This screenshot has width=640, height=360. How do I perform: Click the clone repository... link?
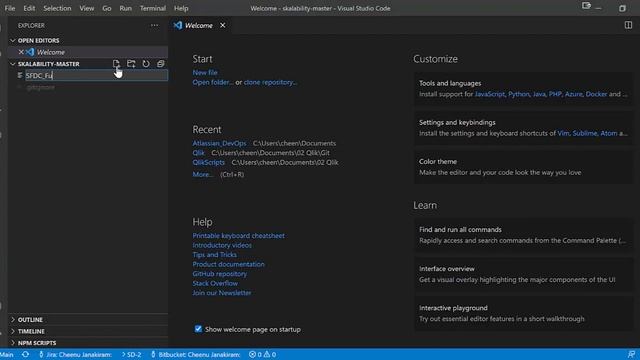point(270,82)
